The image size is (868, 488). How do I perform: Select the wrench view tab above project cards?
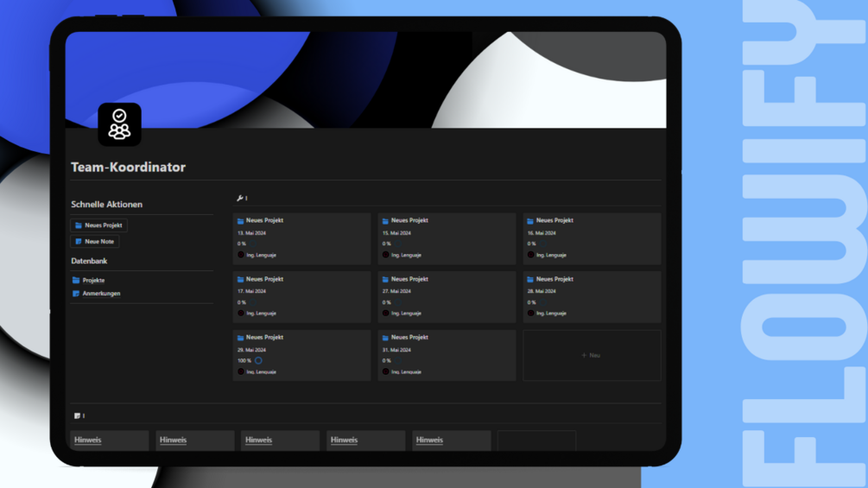pos(242,198)
